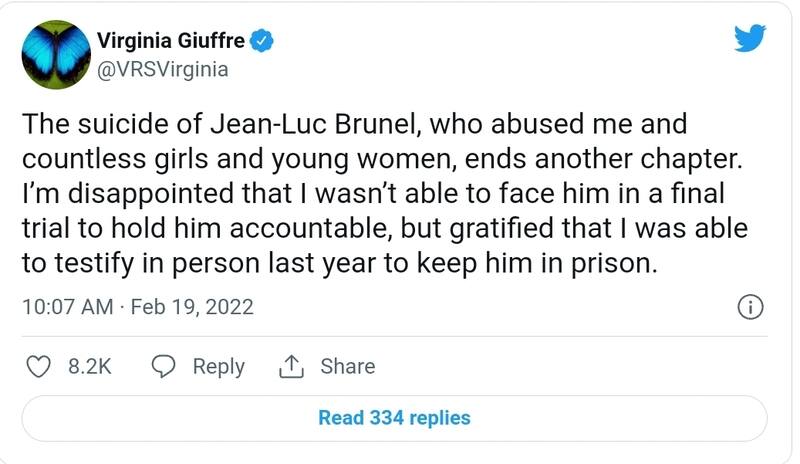The height and width of the screenshot is (464, 800).
Task: Click the blue verified badge
Action: pyautogui.click(x=264, y=40)
